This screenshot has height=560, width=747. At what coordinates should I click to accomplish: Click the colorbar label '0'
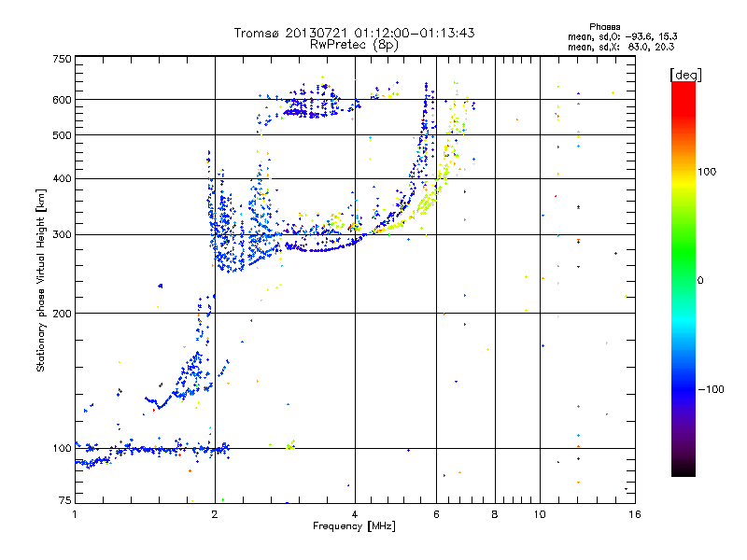[x=700, y=281]
